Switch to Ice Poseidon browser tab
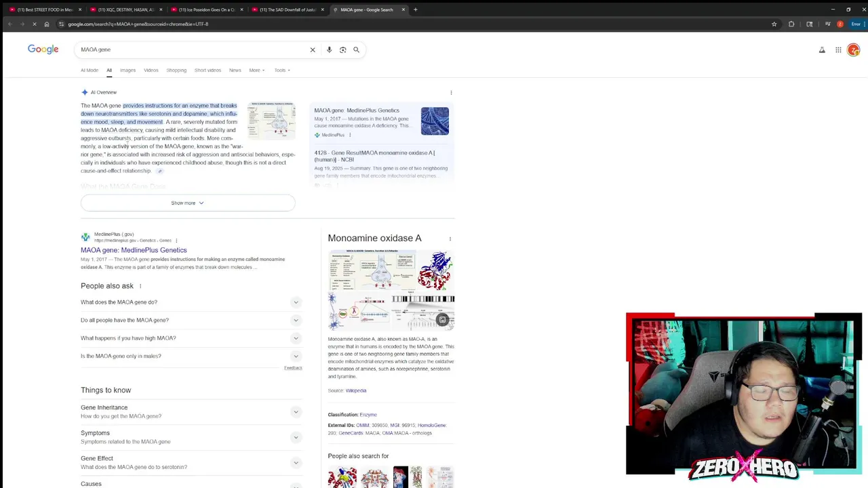Image resolution: width=868 pixels, height=488 pixels. 206,9
